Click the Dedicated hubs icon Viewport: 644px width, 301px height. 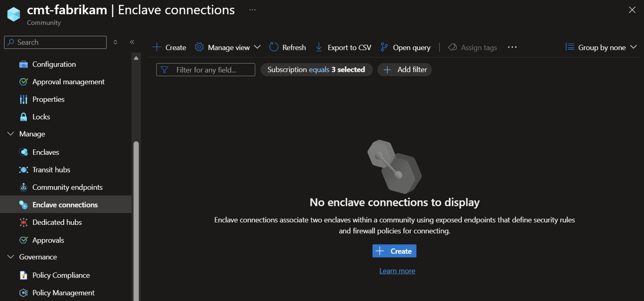click(24, 222)
